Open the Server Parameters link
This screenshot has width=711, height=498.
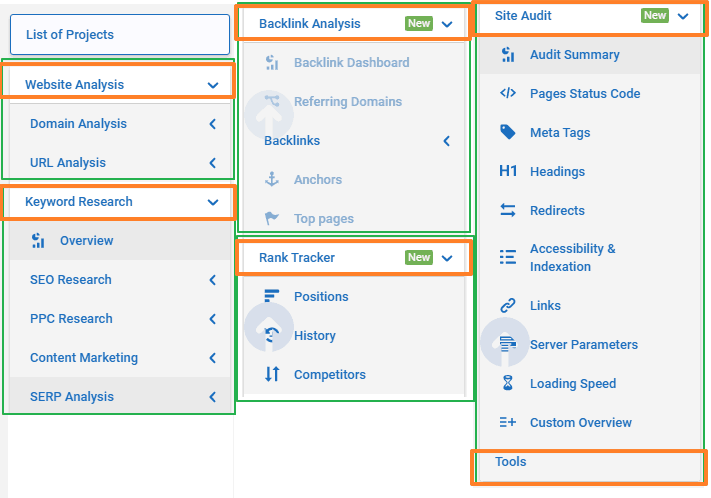pos(584,345)
